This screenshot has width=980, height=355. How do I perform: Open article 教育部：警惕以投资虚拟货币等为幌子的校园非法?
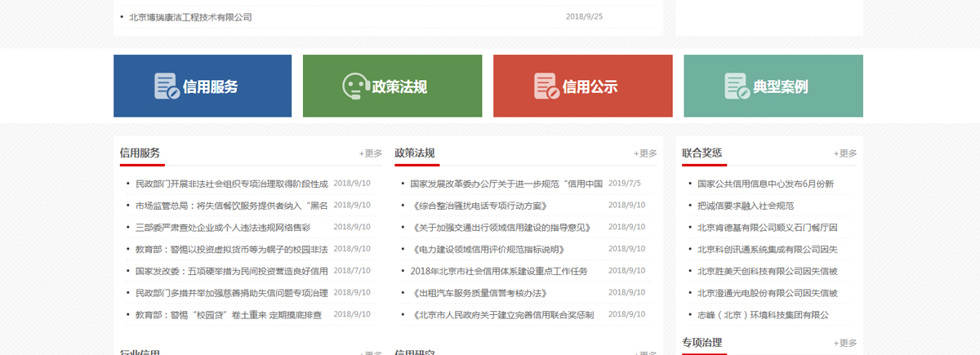pyautogui.click(x=232, y=249)
